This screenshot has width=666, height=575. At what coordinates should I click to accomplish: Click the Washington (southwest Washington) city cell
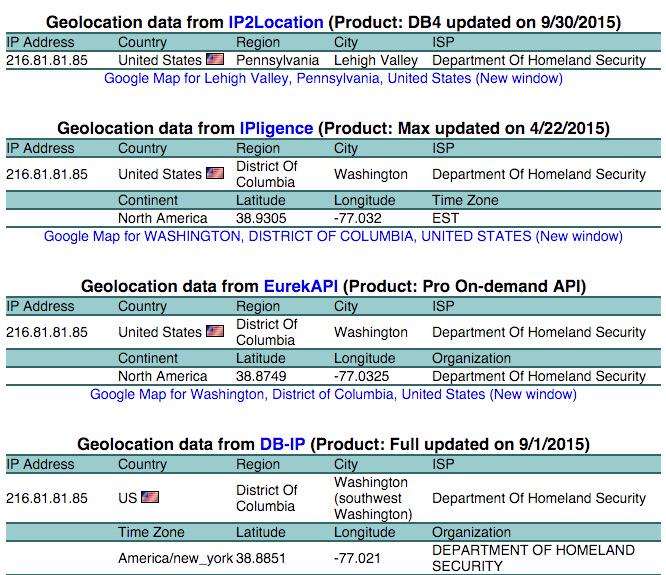[373, 498]
